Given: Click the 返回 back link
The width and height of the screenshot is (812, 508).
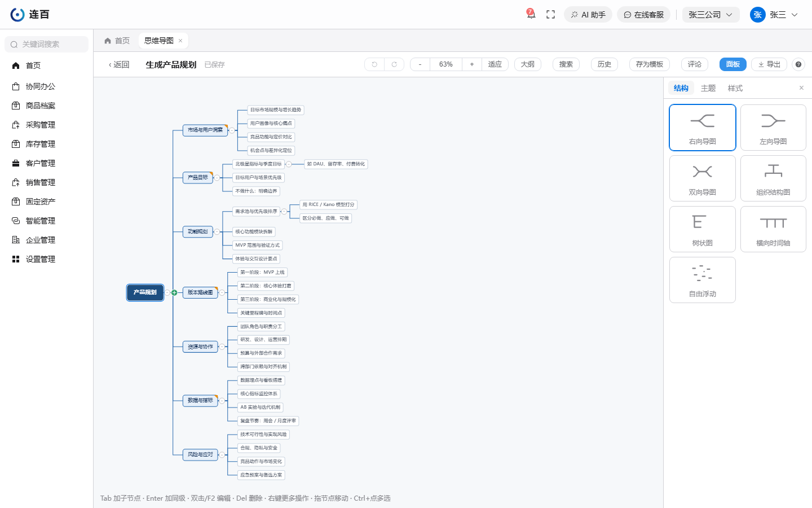Looking at the screenshot, I should coord(119,64).
